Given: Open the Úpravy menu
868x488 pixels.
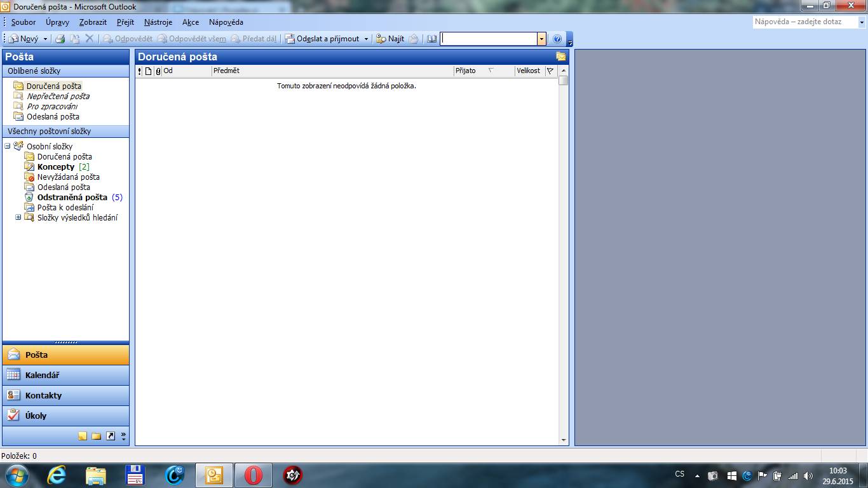Looking at the screenshot, I should 57,22.
